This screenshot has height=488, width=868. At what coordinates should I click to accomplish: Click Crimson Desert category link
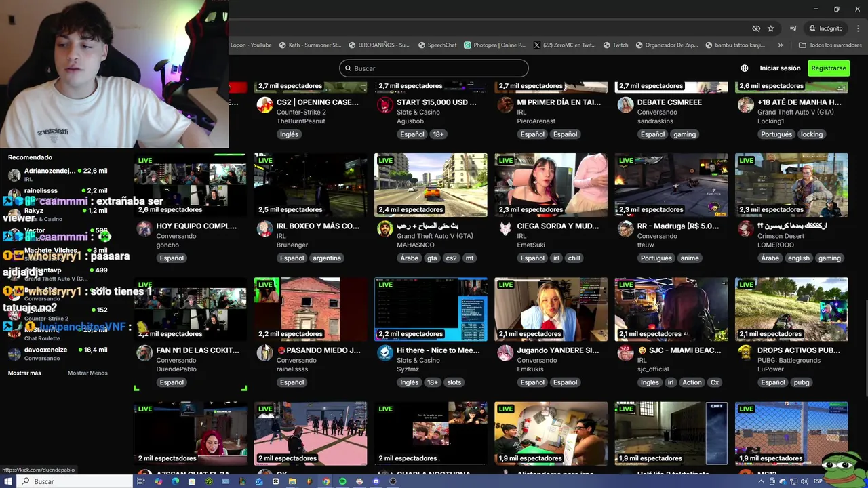781,236
